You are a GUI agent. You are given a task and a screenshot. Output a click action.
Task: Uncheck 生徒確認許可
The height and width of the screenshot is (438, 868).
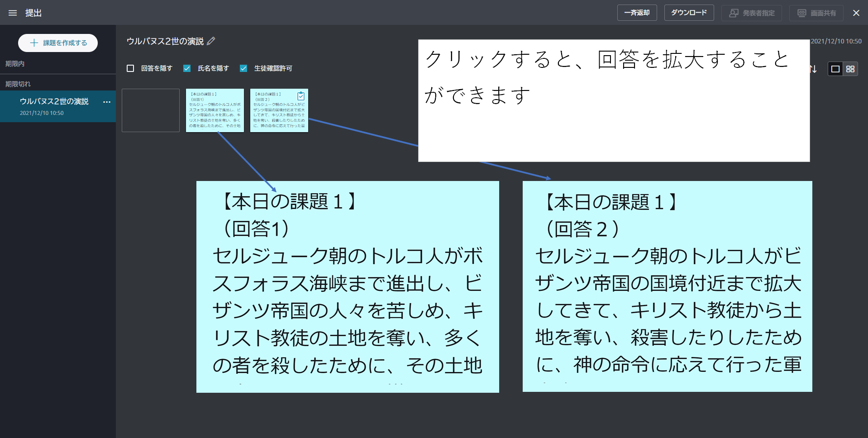pos(243,68)
